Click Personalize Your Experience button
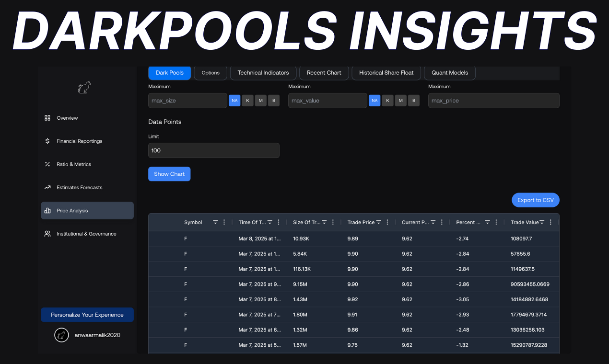609x364 pixels. coord(87,315)
